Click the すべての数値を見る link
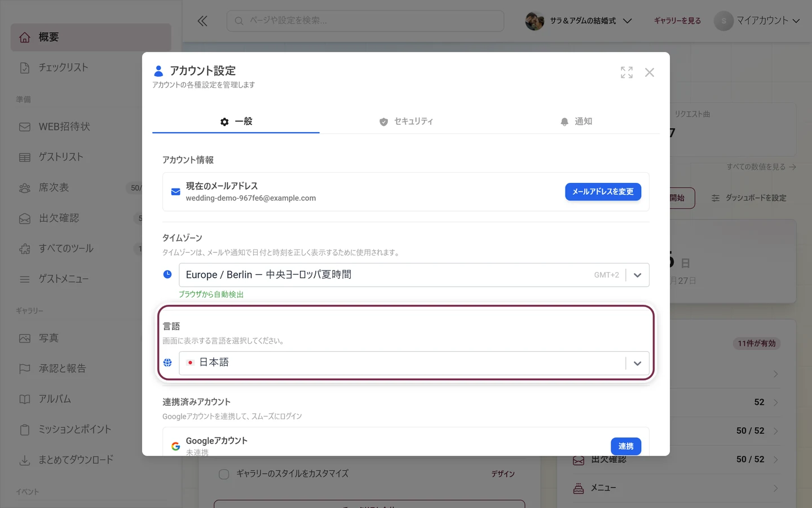 coord(761,167)
